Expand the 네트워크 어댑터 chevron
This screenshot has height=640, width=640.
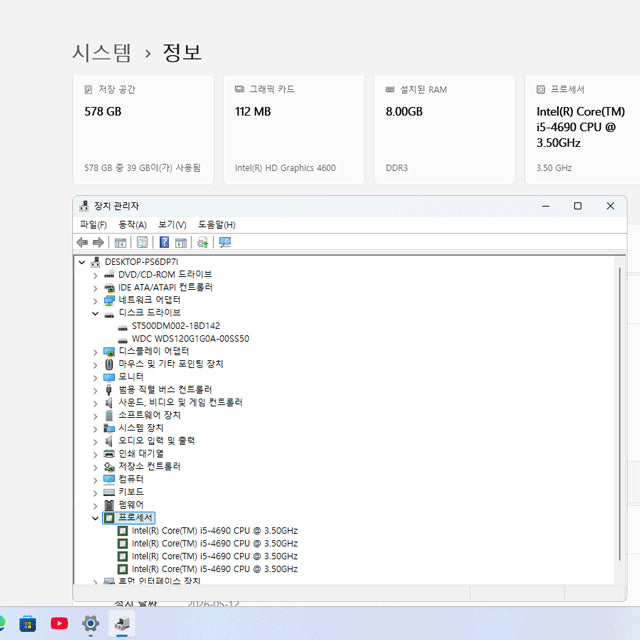coord(95,301)
